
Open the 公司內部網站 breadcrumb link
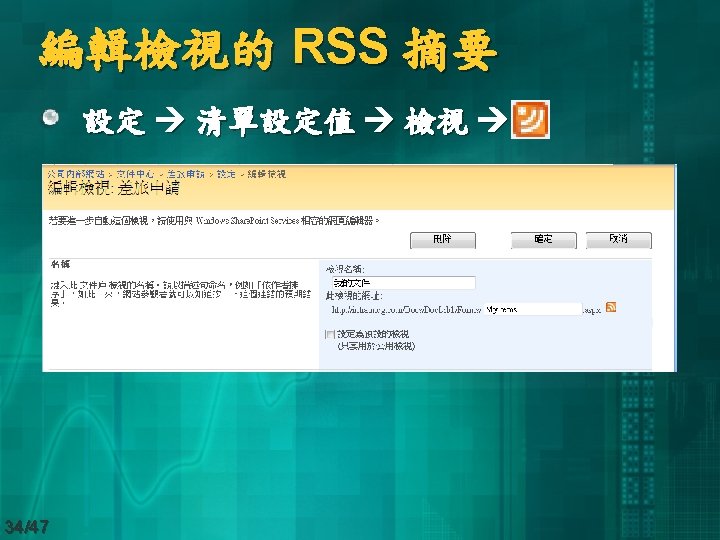point(76,174)
